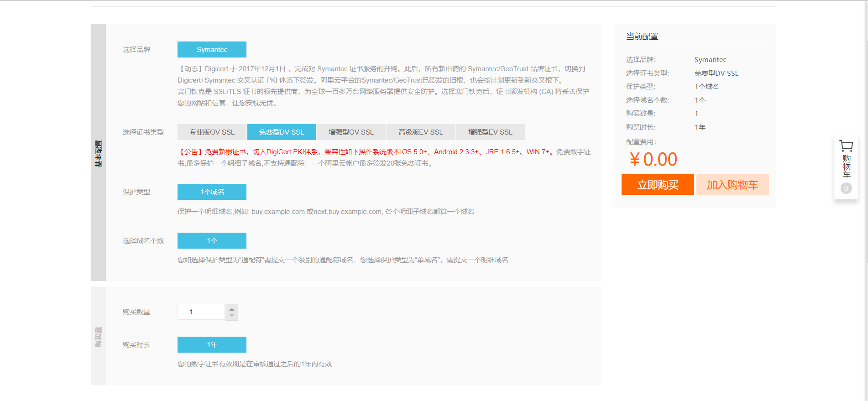Click 1年 value in summary panel
Viewport: 868px width, 401px height.
coord(700,127)
